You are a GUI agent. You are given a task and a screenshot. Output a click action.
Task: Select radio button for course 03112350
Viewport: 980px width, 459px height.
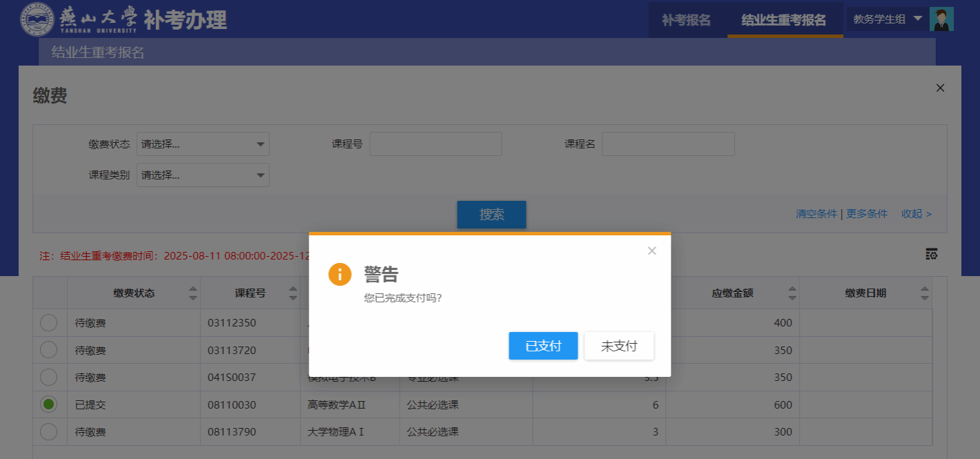click(49, 322)
